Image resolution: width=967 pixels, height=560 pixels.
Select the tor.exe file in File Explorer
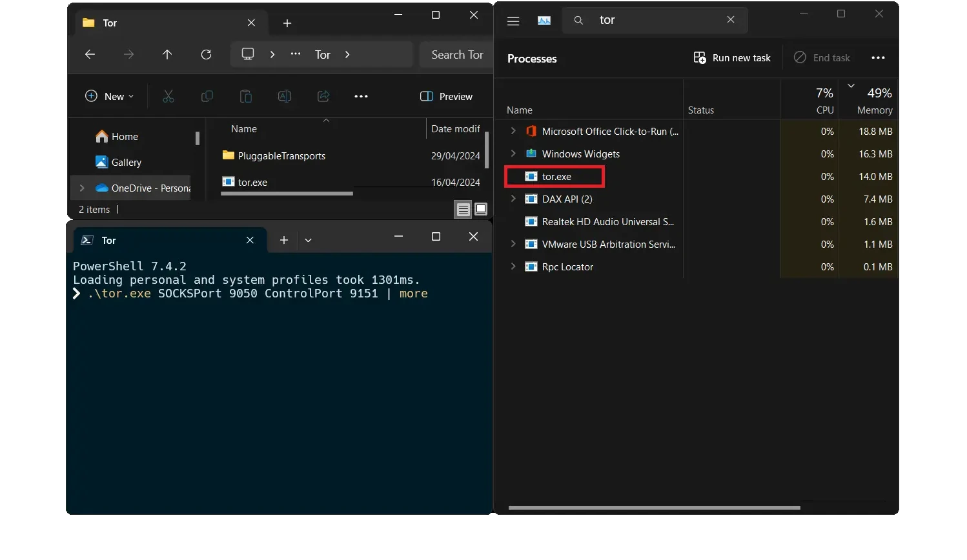pyautogui.click(x=245, y=182)
